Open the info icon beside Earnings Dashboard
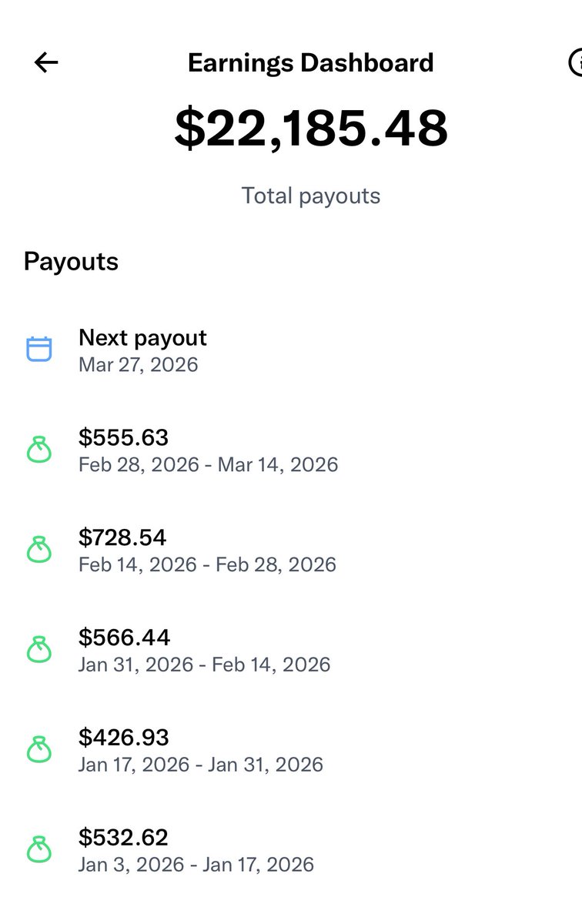Viewport: 582px width, 924px height. click(x=576, y=63)
